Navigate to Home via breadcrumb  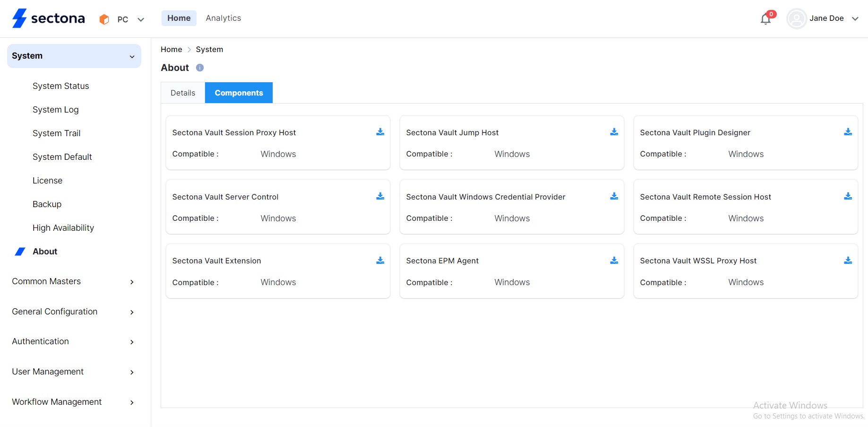click(x=171, y=49)
